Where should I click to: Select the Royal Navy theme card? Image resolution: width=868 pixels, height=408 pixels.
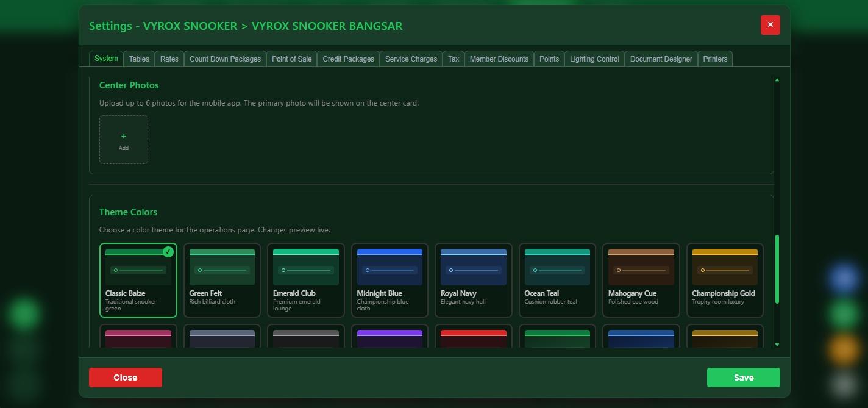pyautogui.click(x=474, y=281)
